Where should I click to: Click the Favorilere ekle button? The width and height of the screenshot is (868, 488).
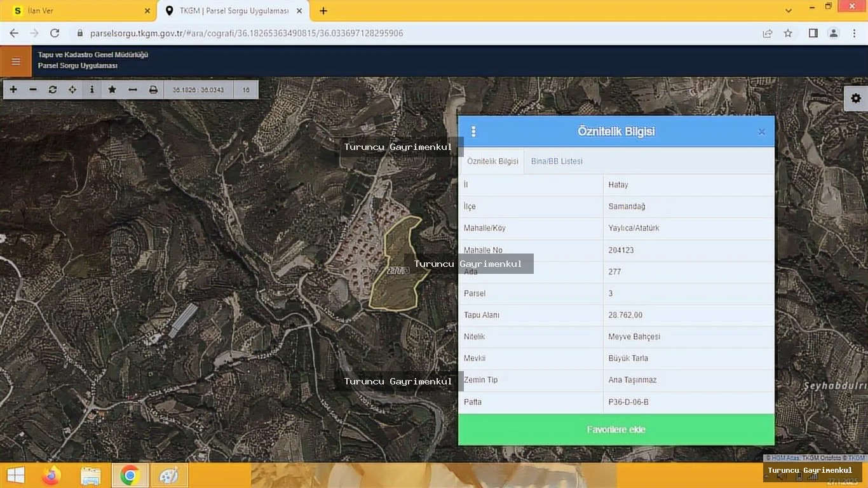pyautogui.click(x=616, y=430)
